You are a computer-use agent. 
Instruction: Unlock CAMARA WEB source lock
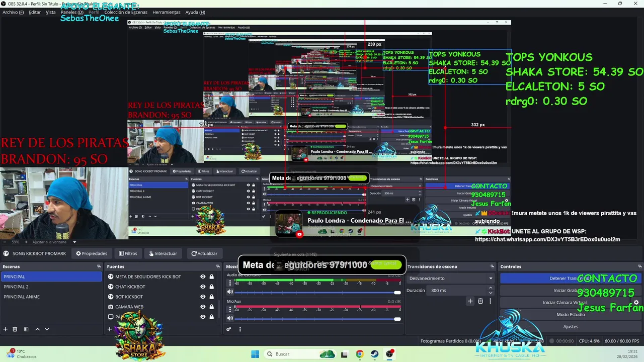211,307
